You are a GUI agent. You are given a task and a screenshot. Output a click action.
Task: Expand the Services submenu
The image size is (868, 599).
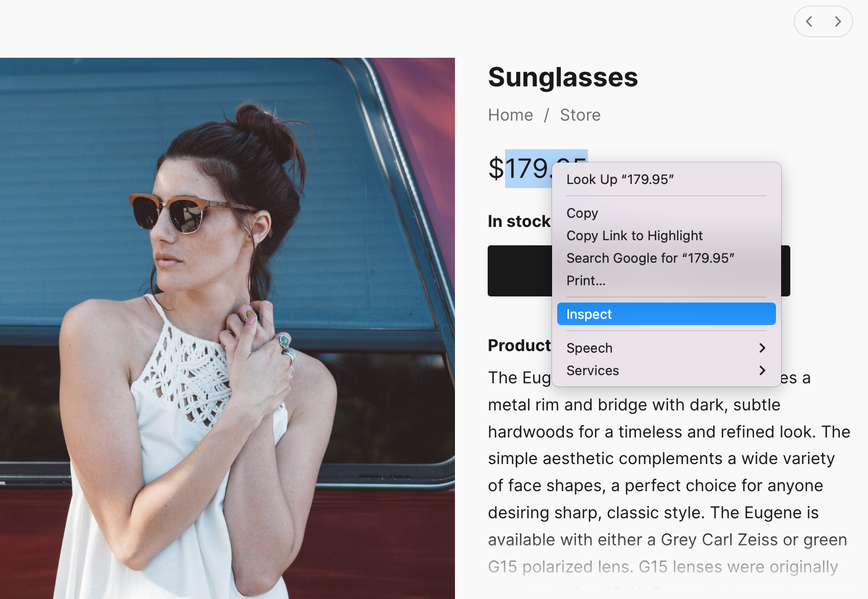666,371
